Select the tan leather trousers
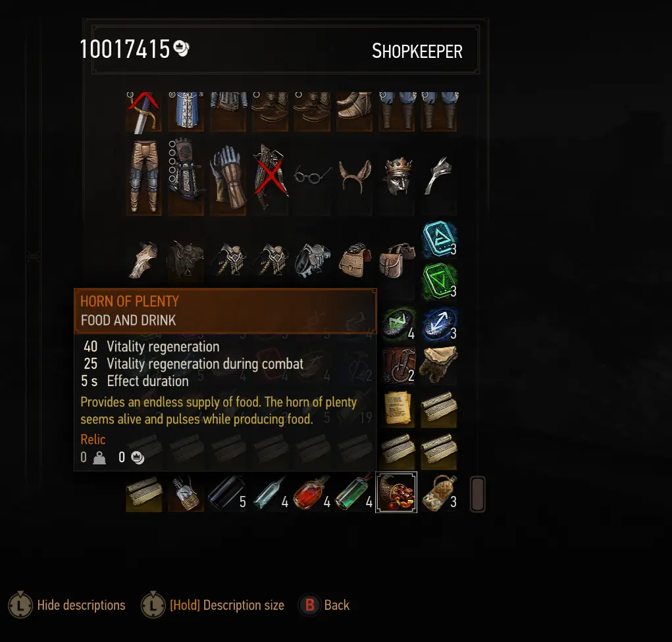 point(144,177)
